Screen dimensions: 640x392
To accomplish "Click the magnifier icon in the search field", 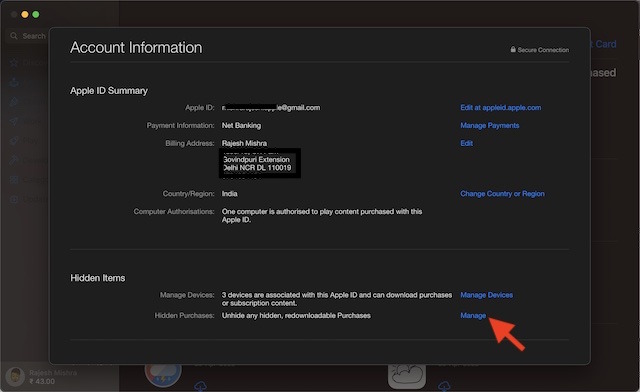I will tap(14, 36).
